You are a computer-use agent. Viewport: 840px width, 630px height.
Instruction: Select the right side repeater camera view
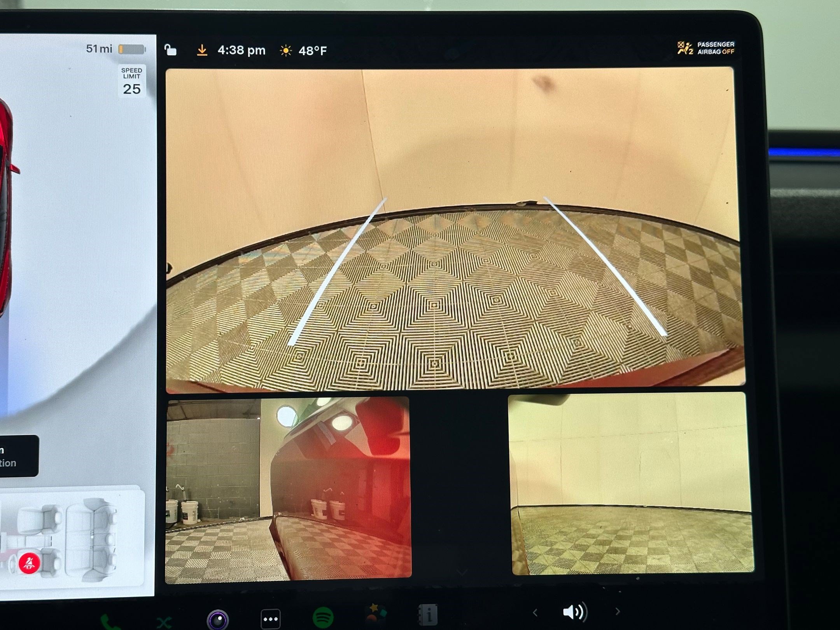631,483
